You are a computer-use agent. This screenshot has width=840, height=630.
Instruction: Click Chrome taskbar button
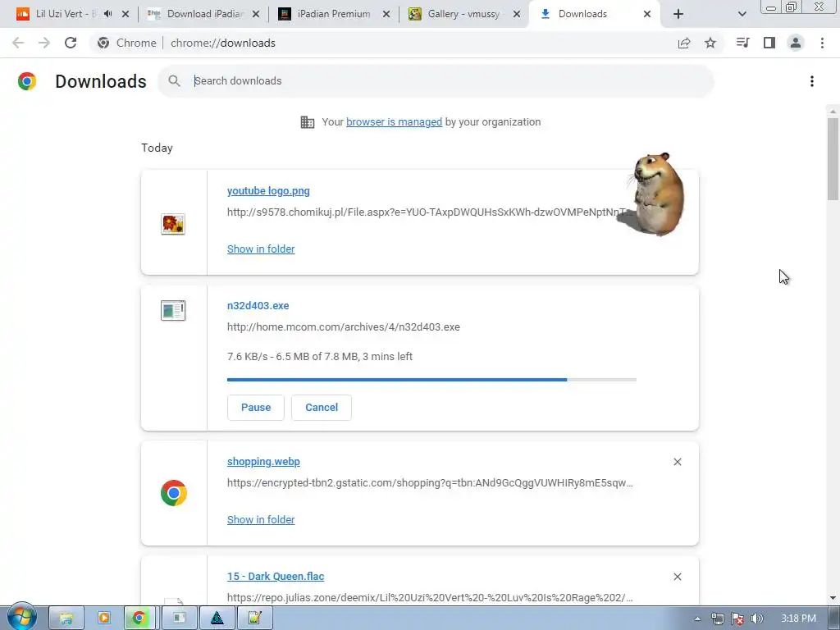tap(139, 619)
